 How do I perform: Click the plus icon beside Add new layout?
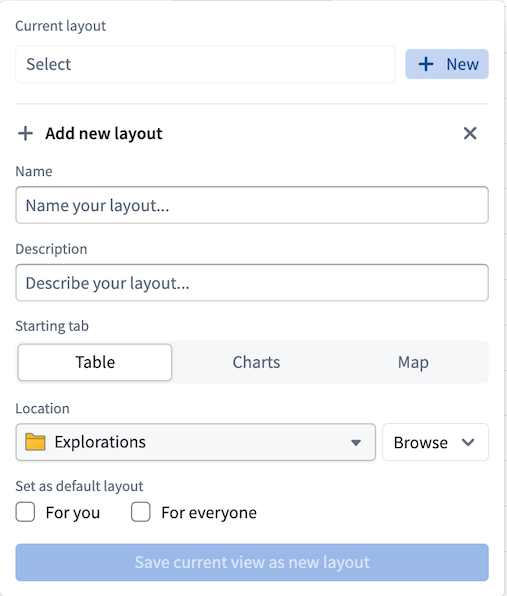25,133
